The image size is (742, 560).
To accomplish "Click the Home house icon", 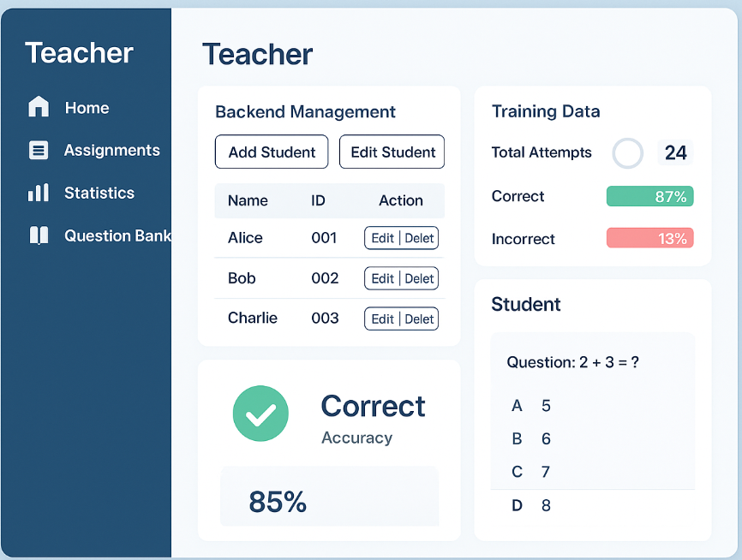I will pos(39,107).
